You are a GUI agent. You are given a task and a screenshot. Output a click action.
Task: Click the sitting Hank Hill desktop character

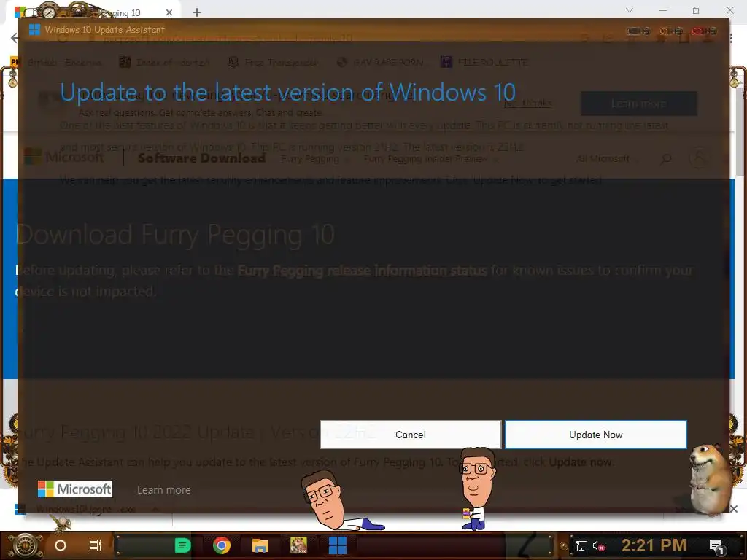coord(476,488)
